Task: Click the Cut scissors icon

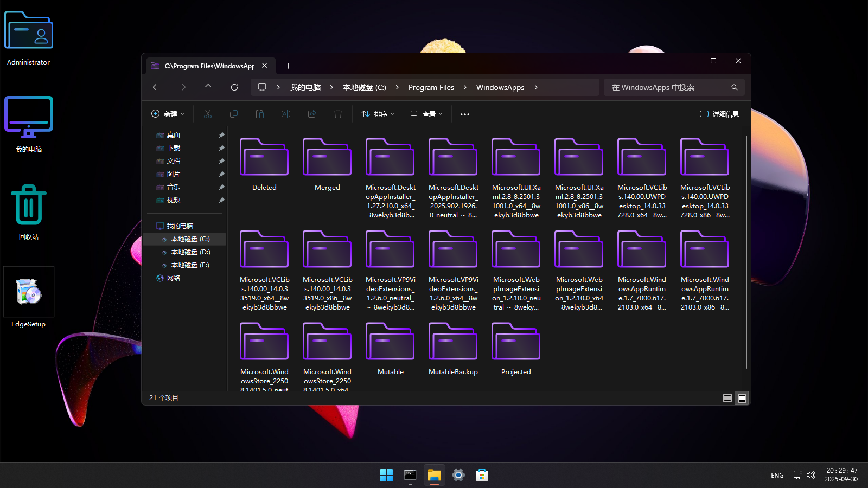Action: [208, 114]
